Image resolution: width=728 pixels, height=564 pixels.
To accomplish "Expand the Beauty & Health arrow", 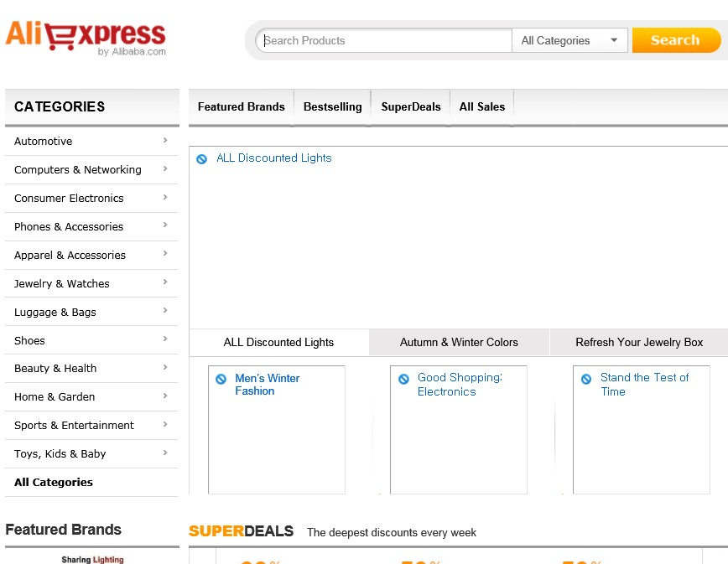I will pos(165,367).
